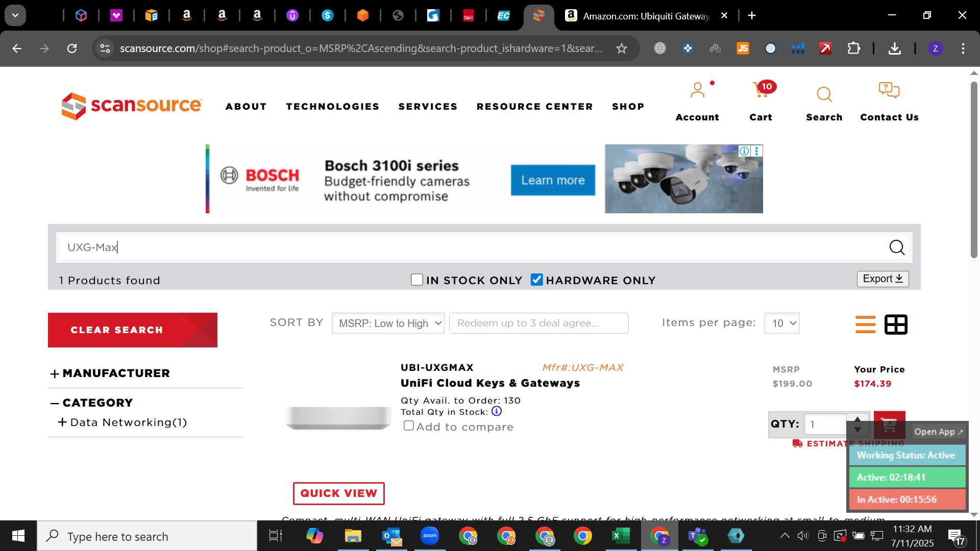Check Add to compare for UBI-UXGMAX

click(409, 425)
